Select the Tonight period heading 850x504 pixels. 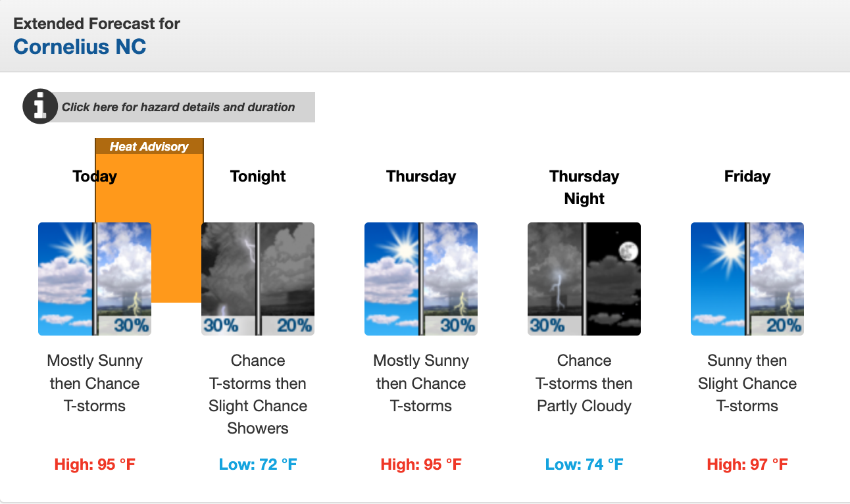pyautogui.click(x=258, y=176)
